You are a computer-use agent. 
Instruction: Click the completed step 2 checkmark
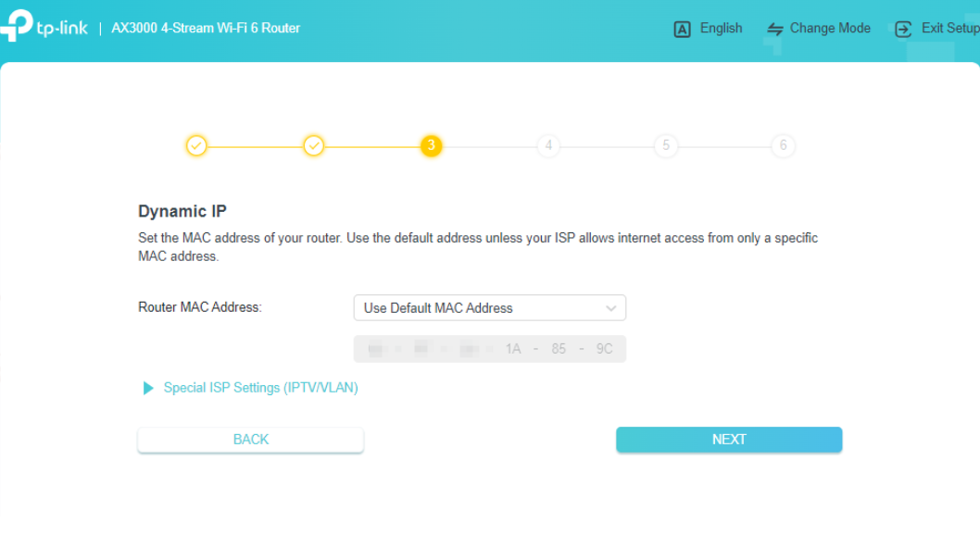coord(313,145)
